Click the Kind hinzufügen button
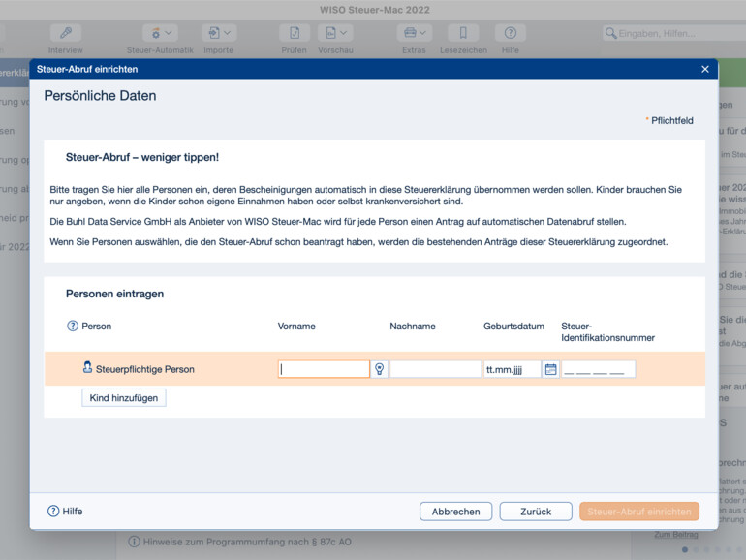 [124, 398]
